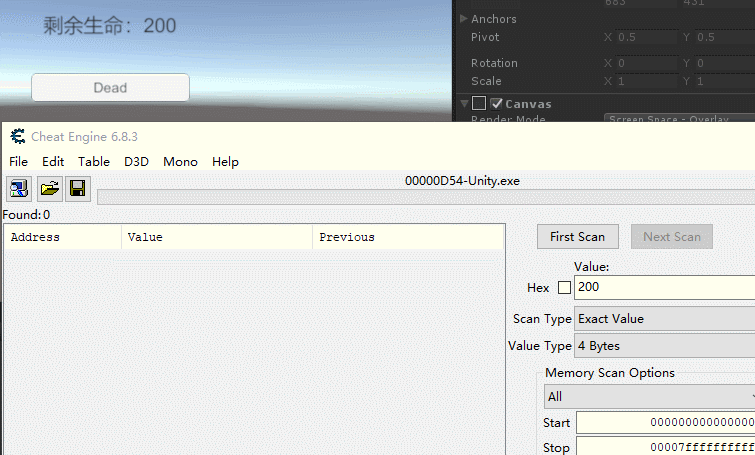The height and width of the screenshot is (455, 755).
Task: Click the First Scan button
Action: coord(578,237)
